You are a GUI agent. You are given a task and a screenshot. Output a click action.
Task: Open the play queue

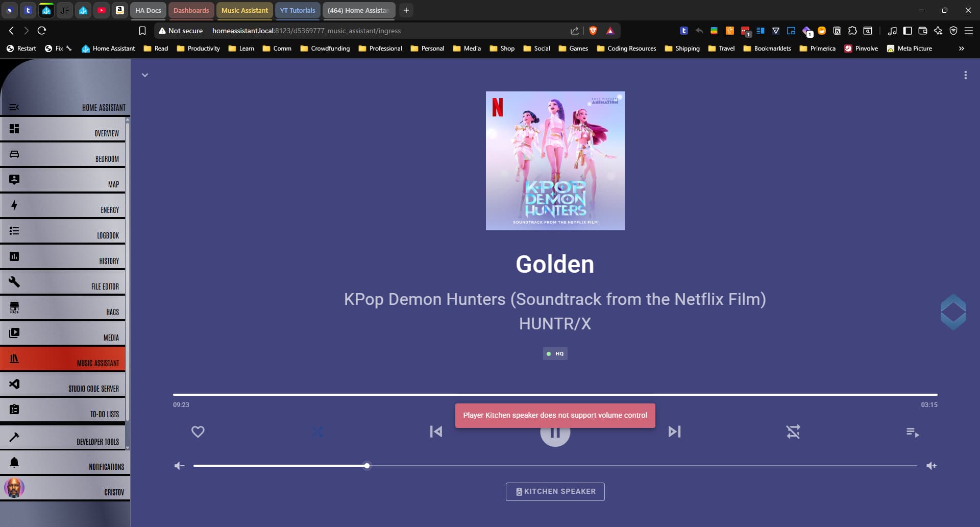pos(913,433)
